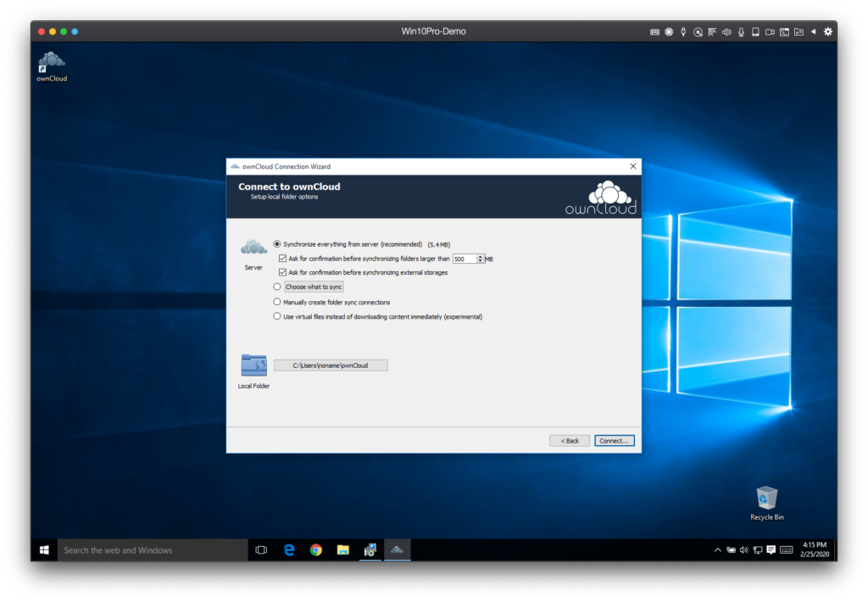Image resolution: width=868 pixels, height=602 pixels.
Task: Toggle the microphone icon in VM toolbar
Action: click(x=741, y=32)
